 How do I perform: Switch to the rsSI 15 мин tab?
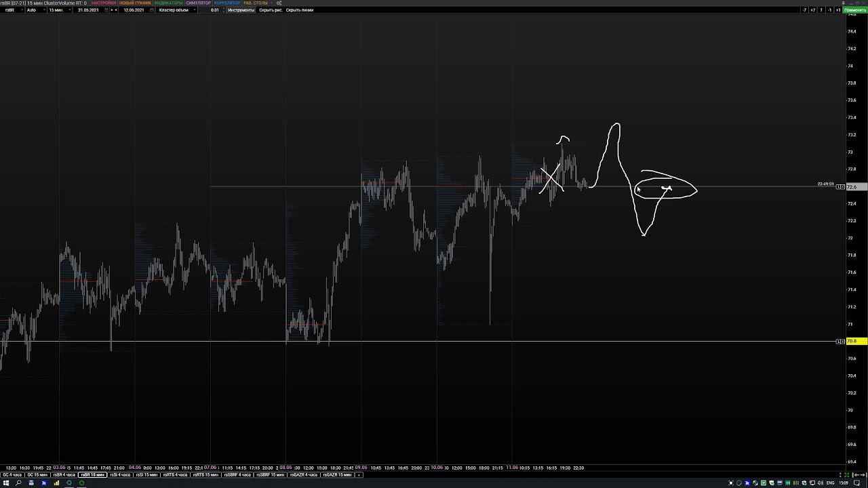point(146,474)
